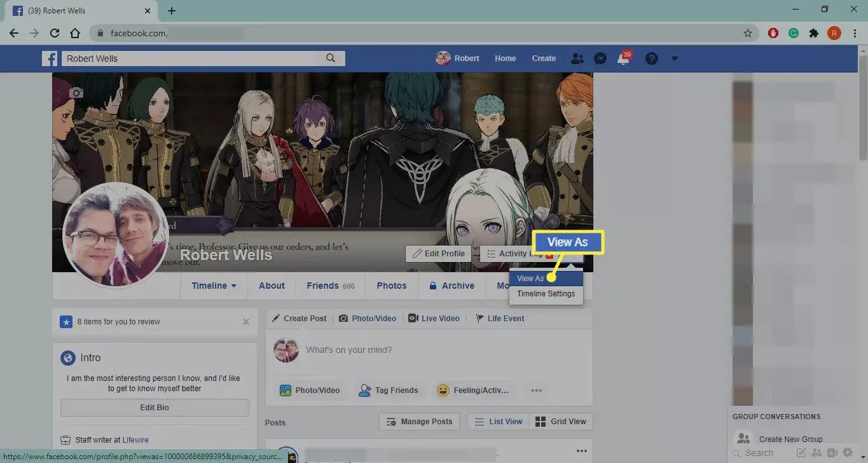This screenshot has width=868, height=463.
Task: Click the address bar URL
Action: pos(139,34)
